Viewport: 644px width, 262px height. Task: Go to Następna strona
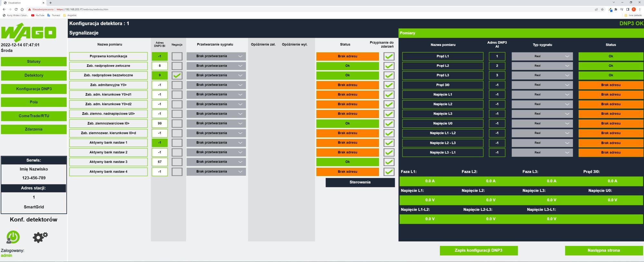(604, 250)
